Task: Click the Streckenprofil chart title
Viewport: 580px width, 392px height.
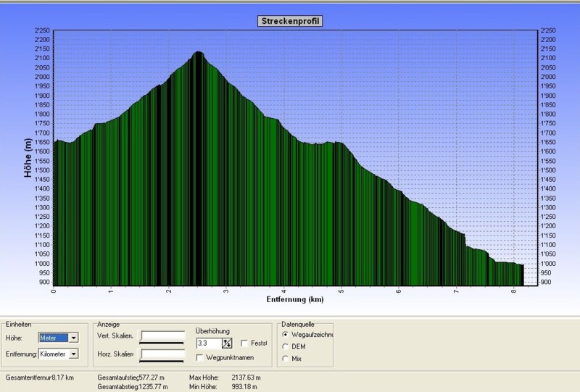Action: [290, 21]
